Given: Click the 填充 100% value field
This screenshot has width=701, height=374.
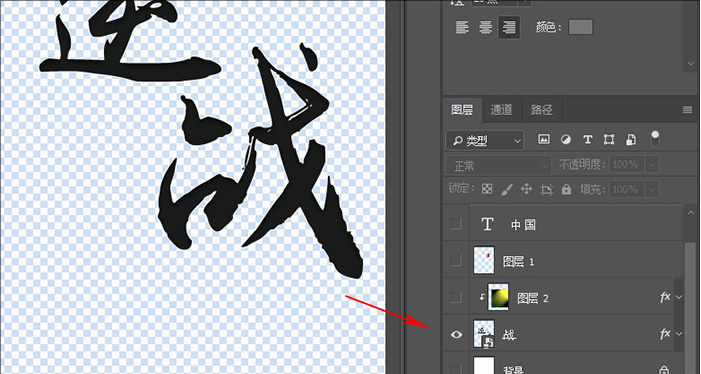Looking at the screenshot, I should 627,189.
